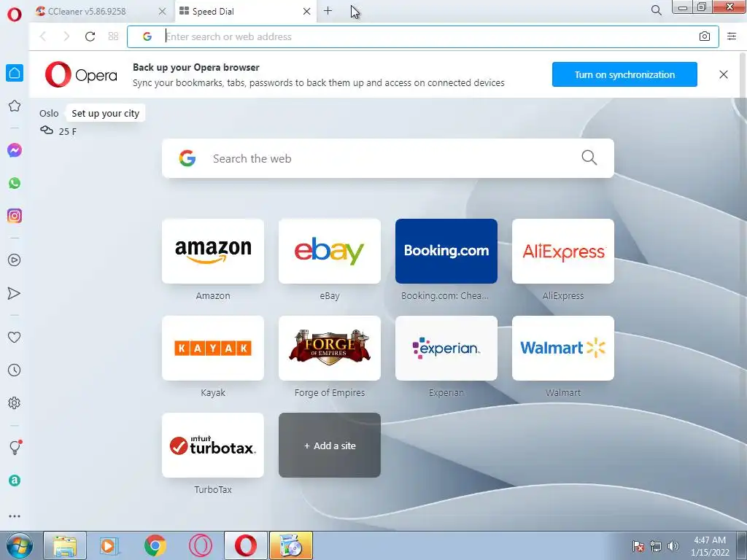The height and width of the screenshot is (560, 747).
Task: Open the Player sidebar icon
Action: [15, 260]
